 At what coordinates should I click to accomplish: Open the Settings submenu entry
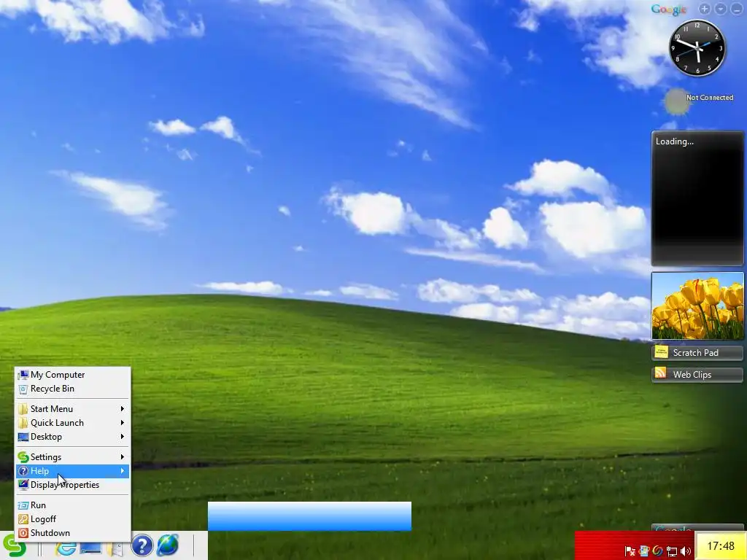coord(72,457)
